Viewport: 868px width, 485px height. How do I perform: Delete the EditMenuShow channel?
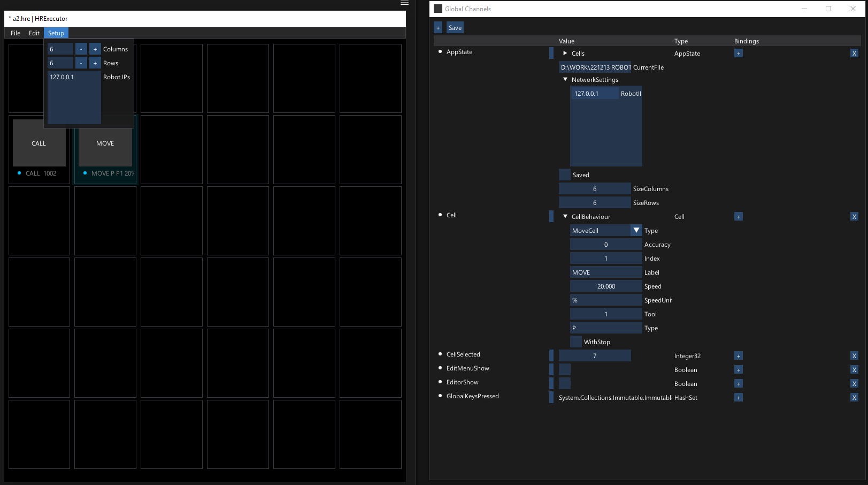[x=854, y=370]
